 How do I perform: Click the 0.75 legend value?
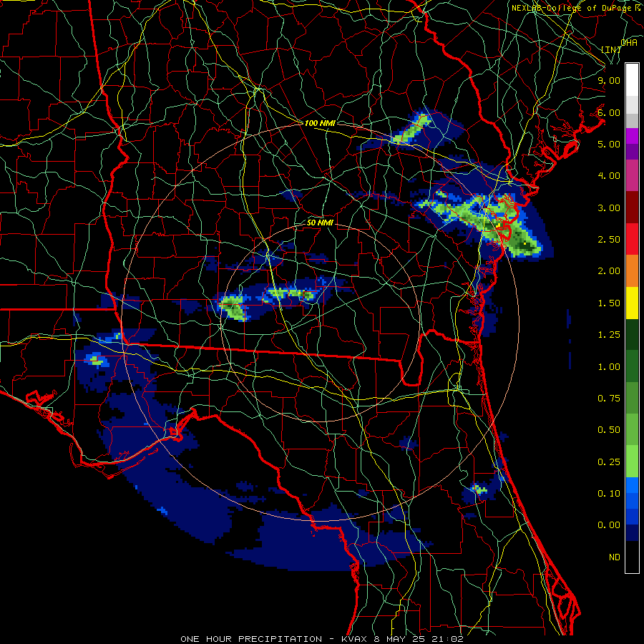click(609, 399)
